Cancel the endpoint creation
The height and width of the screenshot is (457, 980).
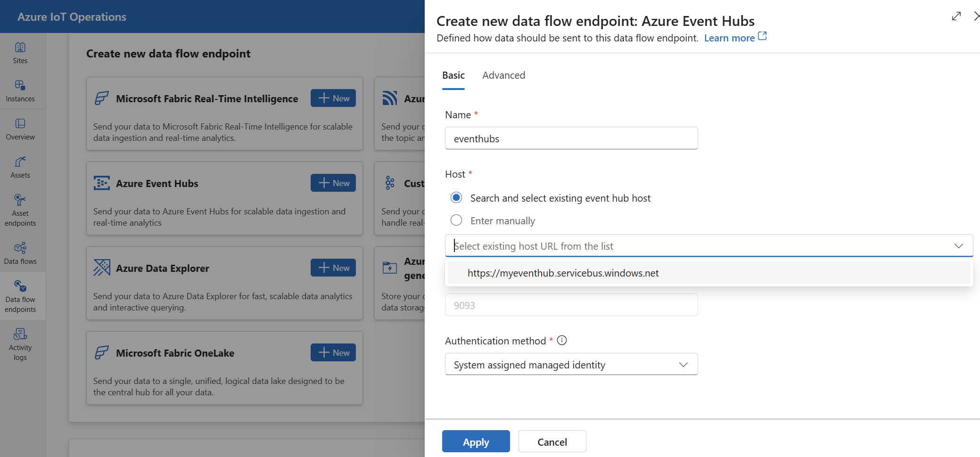(x=552, y=441)
